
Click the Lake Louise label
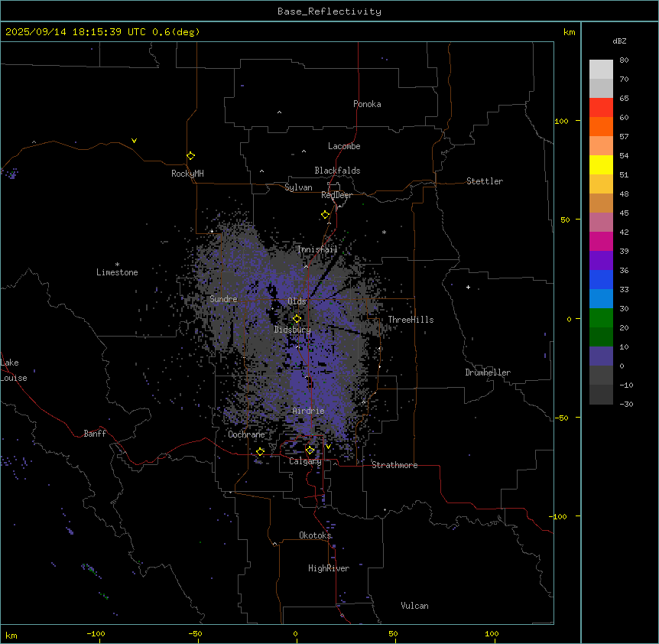[x=14, y=370]
